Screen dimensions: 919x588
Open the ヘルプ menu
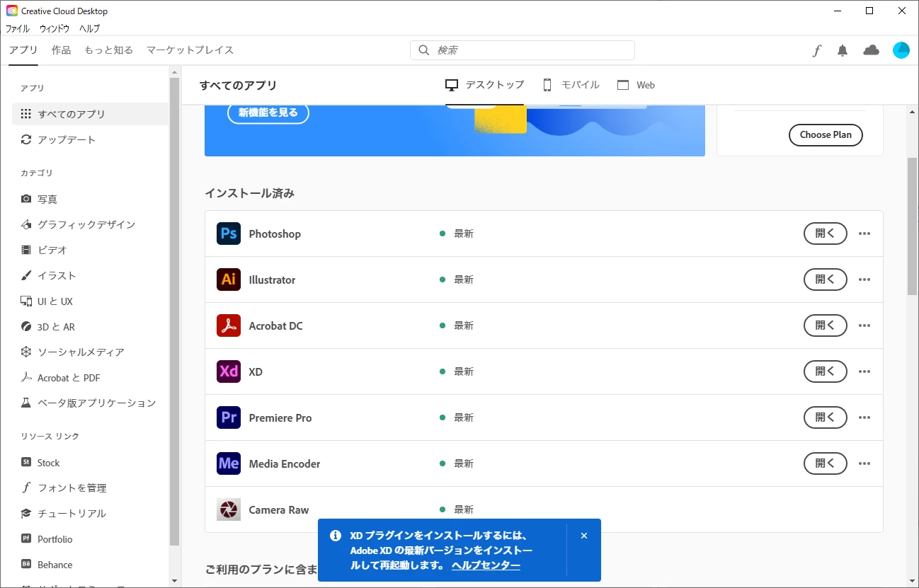click(x=89, y=29)
